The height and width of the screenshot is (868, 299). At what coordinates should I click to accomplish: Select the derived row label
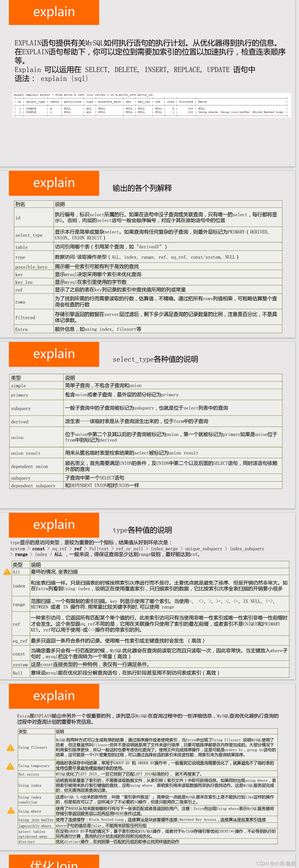click(x=37, y=421)
